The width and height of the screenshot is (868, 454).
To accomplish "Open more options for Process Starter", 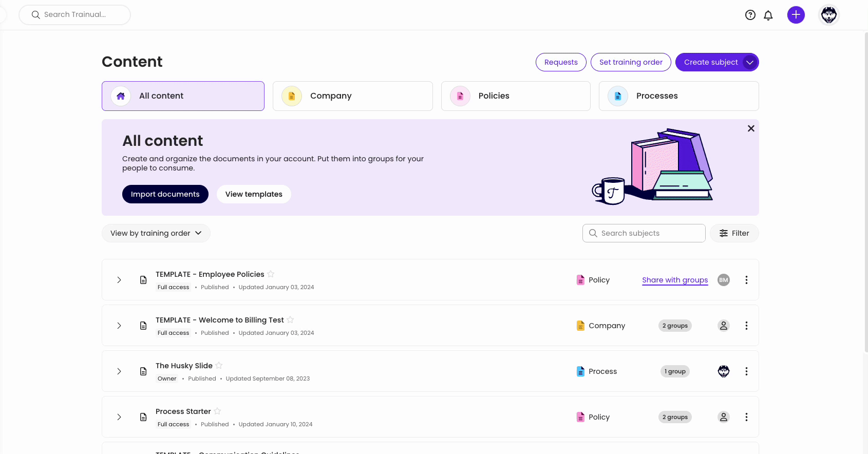I will pos(746,417).
